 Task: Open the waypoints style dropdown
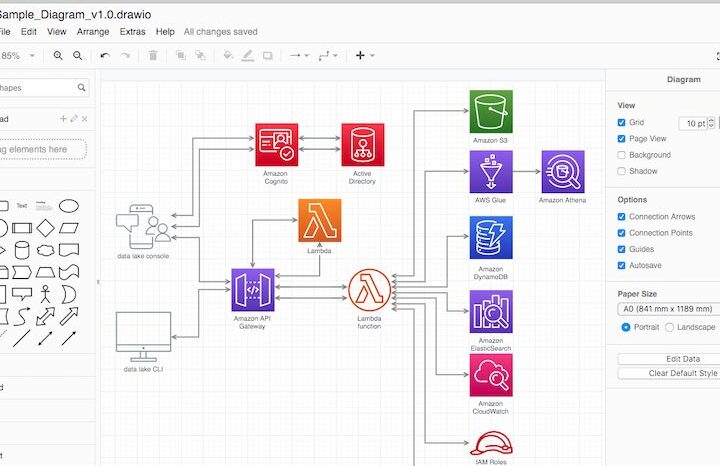pos(328,56)
